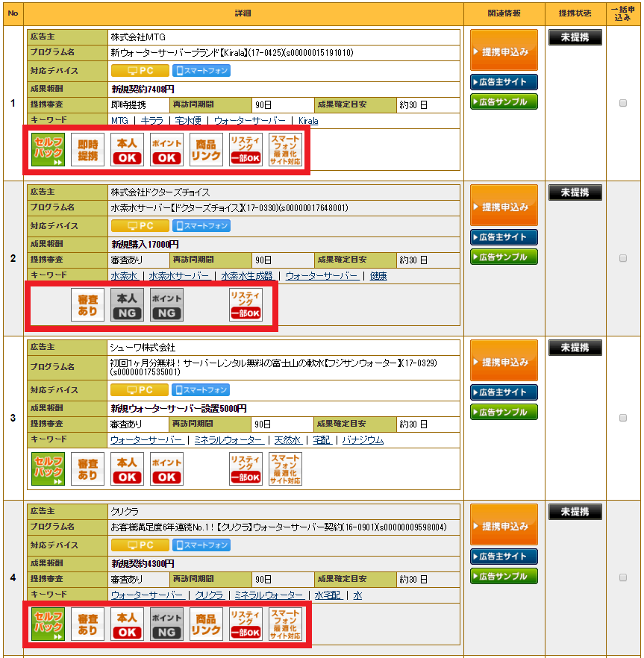Click スマートフォン最適化 badge in MTG row

[x=285, y=150]
